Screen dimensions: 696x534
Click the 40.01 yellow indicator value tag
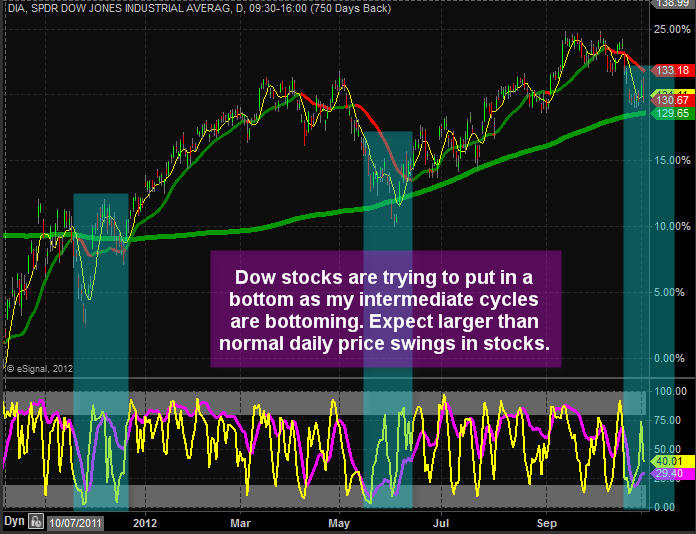coord(671,461)
